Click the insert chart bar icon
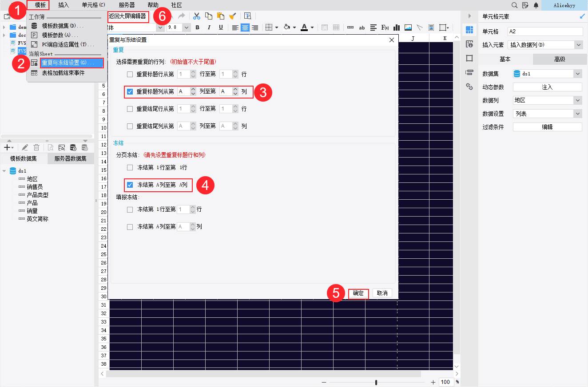Screen dimensions: 588x387 coord(397,28)
